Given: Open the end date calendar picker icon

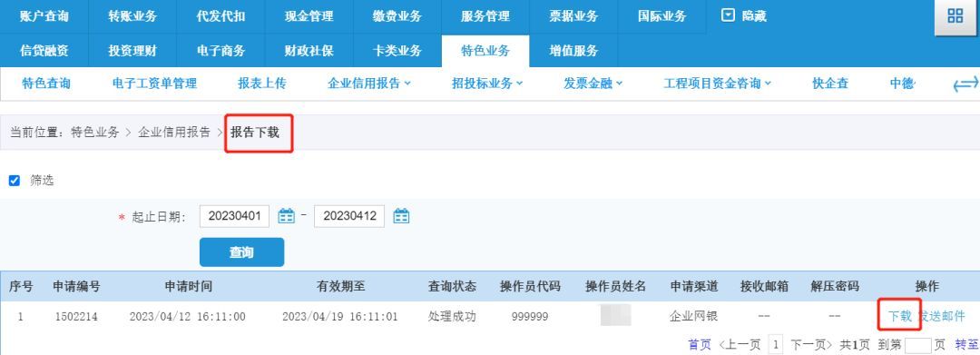Looking at the screenshot, I should [401, 216].
